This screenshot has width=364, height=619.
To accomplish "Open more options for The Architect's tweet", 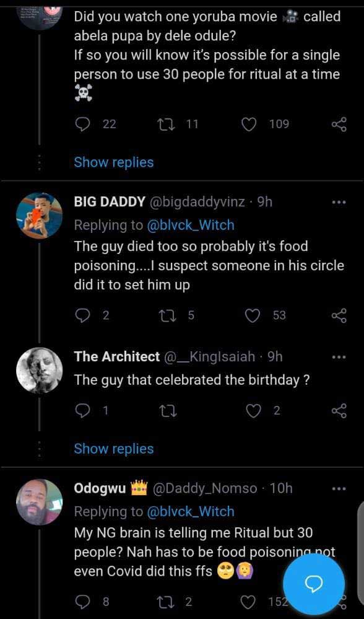I will tap(339, 358).
